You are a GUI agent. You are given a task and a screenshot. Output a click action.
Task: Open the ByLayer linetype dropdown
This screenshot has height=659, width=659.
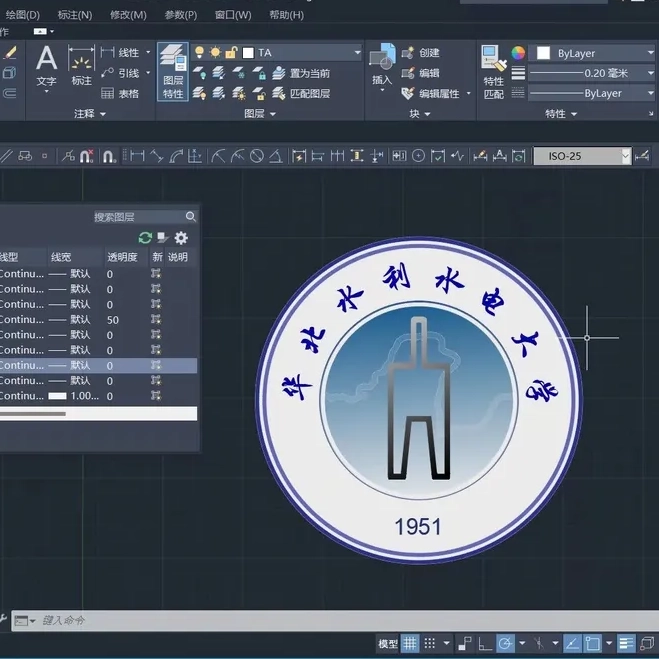(651, 93)
